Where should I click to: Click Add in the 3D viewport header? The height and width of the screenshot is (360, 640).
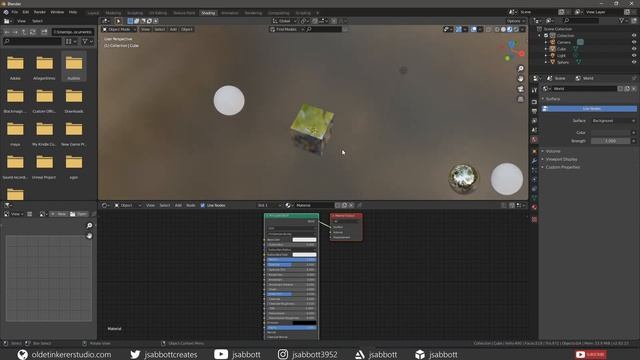pos(173,29)
